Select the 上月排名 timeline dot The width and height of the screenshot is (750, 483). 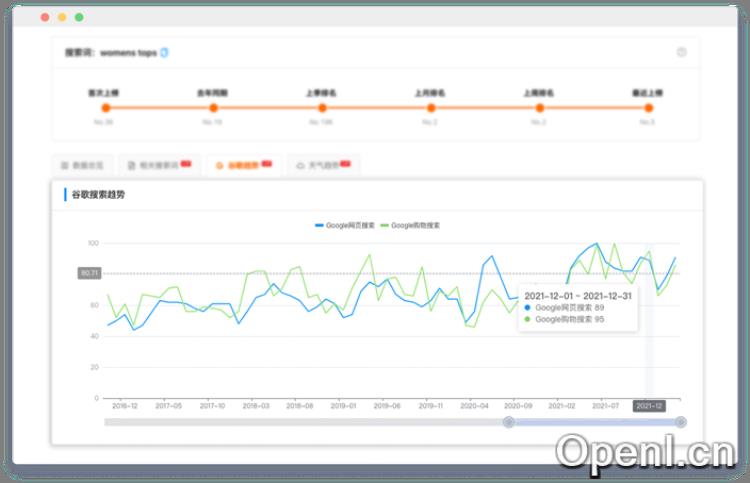(430, 107)
